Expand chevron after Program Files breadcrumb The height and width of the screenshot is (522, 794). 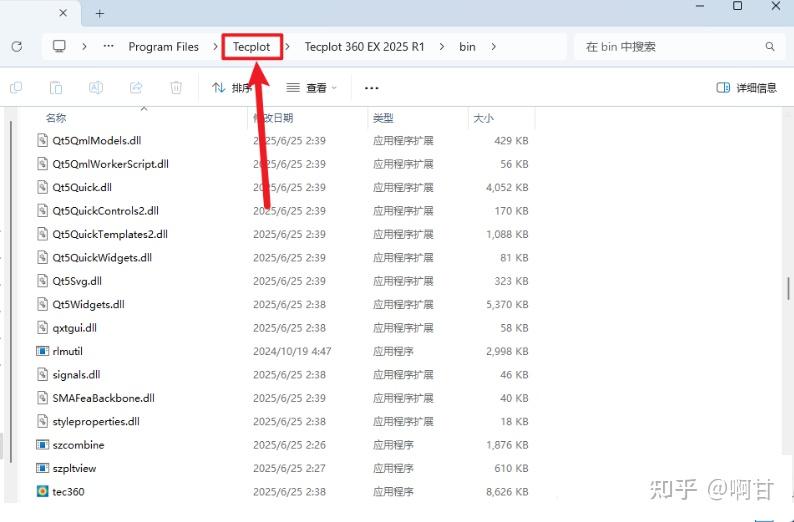point(215,47)
